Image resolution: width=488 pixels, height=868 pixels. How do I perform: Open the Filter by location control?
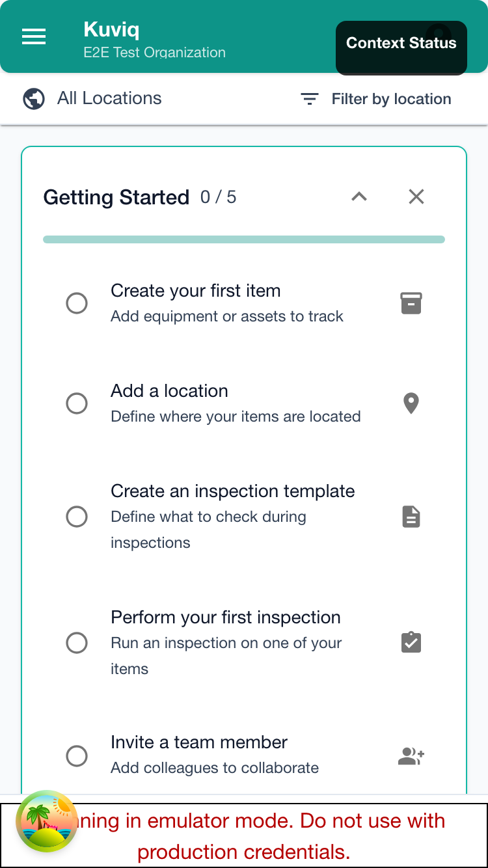tap(391, 98)
